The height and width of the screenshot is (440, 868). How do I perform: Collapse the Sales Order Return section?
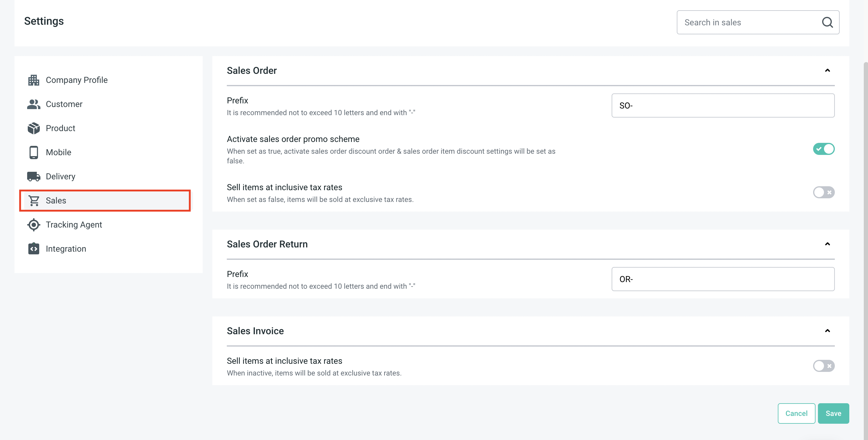(827, 244)
